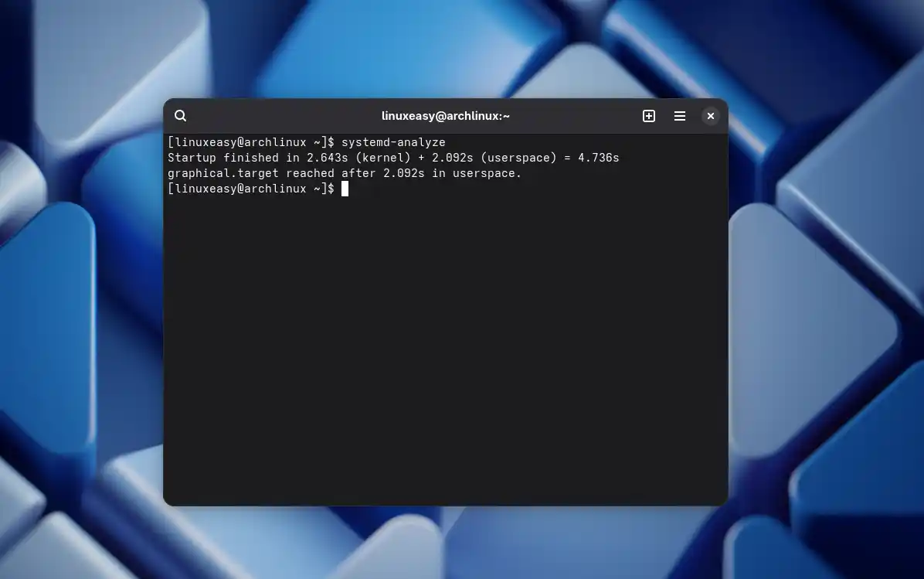This screenshot has width=924, height=579.
Task: Click the new tab icon near the menu
Action: click(x=648, y=115)
